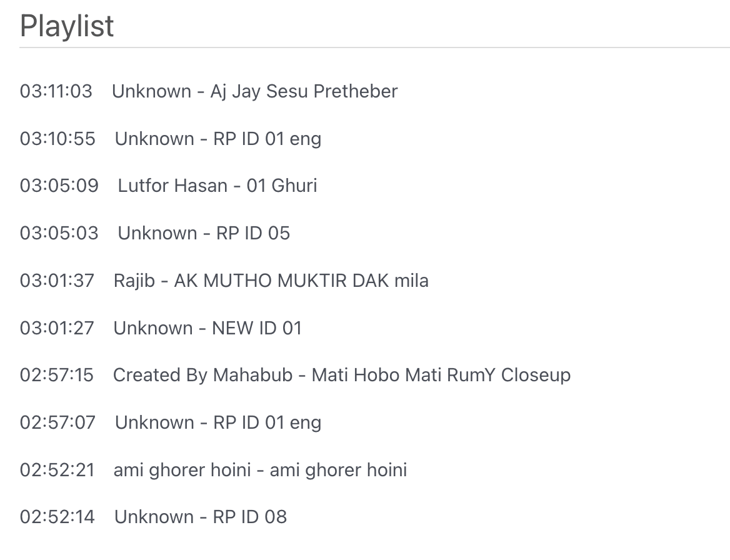Click the Playlist heading
Viewport: 730px width, 560px height.
click(67, 27)
